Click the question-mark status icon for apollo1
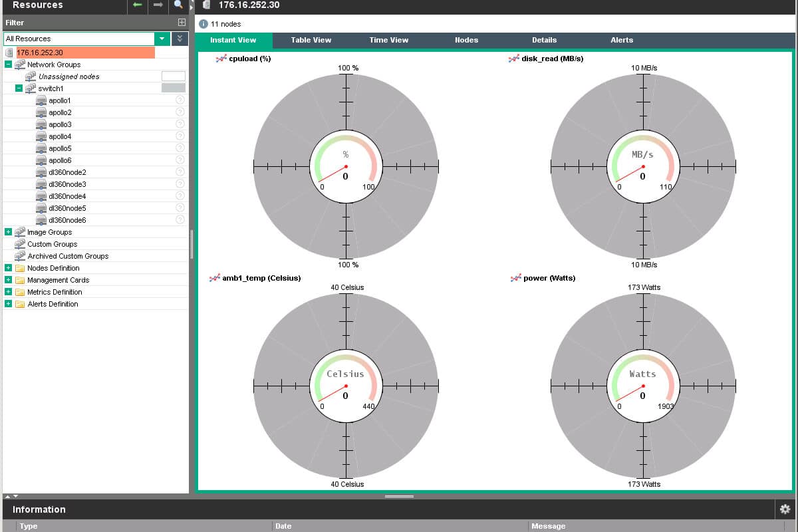The image size is (798, 532). (180, 100)
